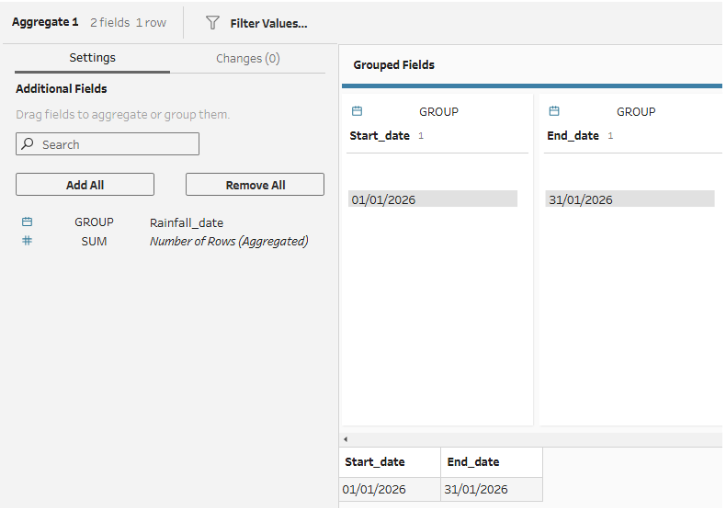Click the Add All button
The image size is (723, 508).
85,185
